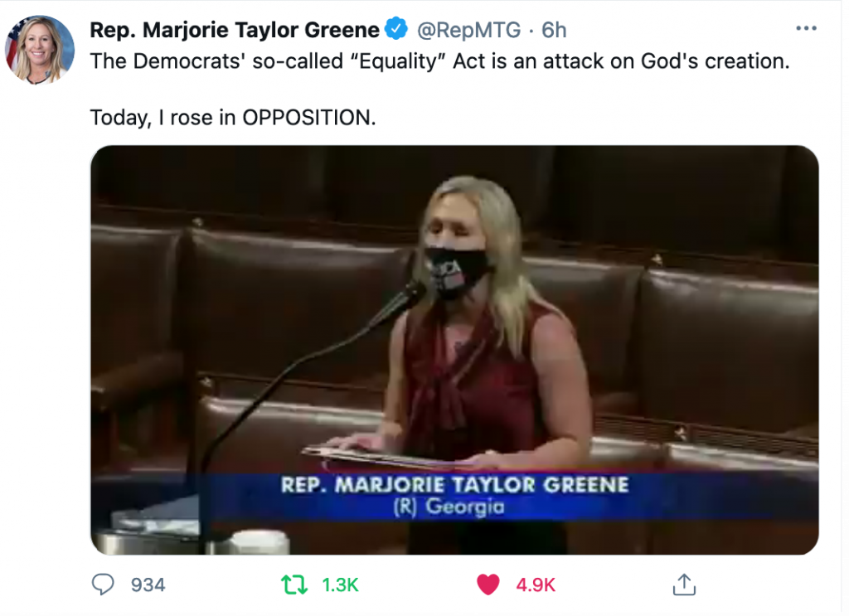Retweet using the green arrows icon

coord(294,584)
